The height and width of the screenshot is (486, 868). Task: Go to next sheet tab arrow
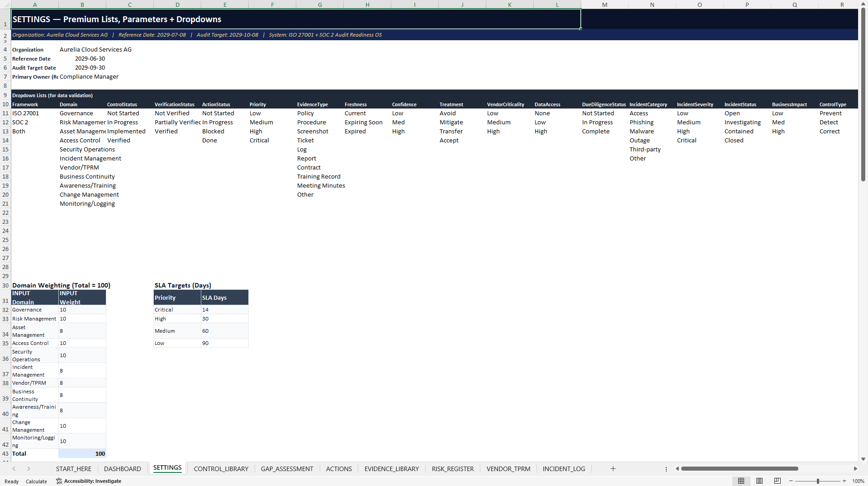coord(28,469)
